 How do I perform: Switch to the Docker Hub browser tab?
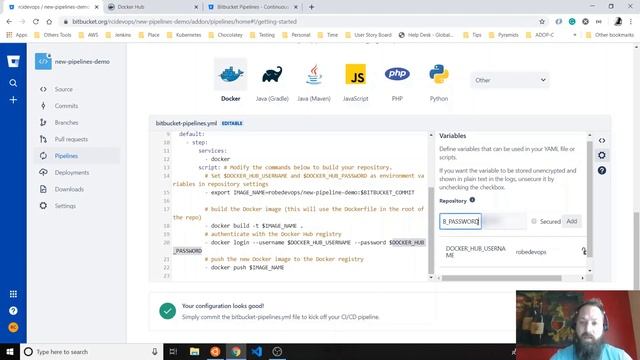pos(153,7)
